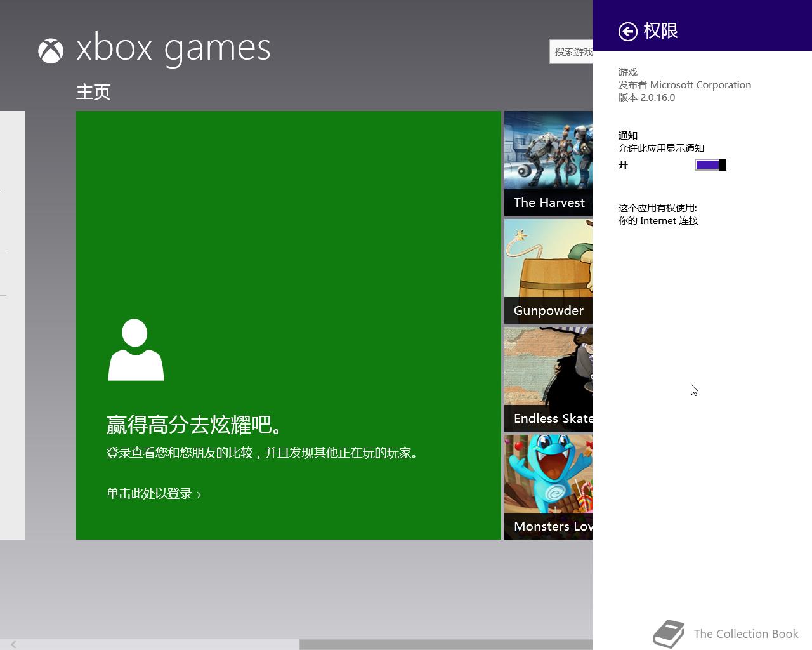Open the Gunpowder game tile
The width and height of the screenshot is (812, 650).
coord(548,271)
